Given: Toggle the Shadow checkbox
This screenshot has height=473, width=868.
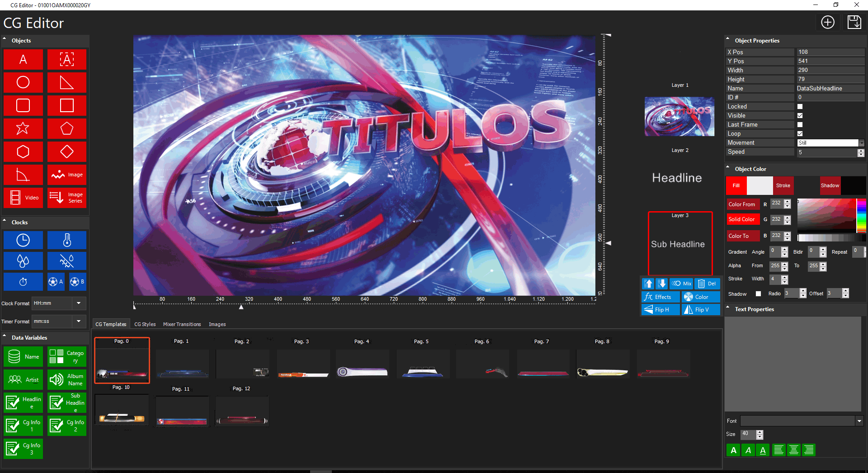Looking at the screenshot, I should coord(758,294).
